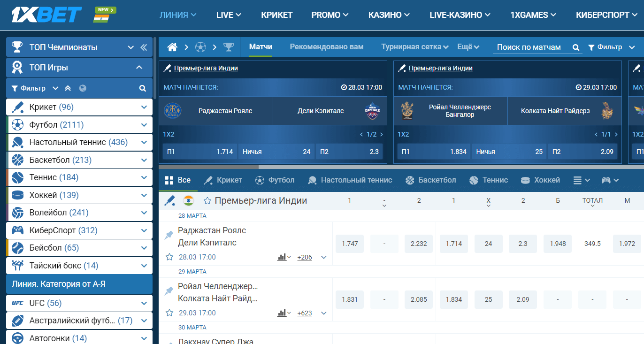The image size is (644, 344).
Task: Click the gamepad icon beside КиберСпорт
Action: click(17, 230)
